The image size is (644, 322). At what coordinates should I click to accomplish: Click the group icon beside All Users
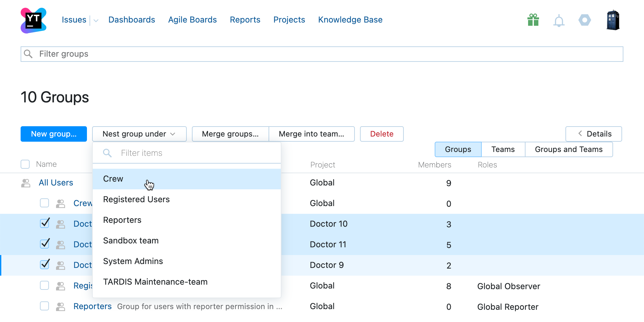25,183
